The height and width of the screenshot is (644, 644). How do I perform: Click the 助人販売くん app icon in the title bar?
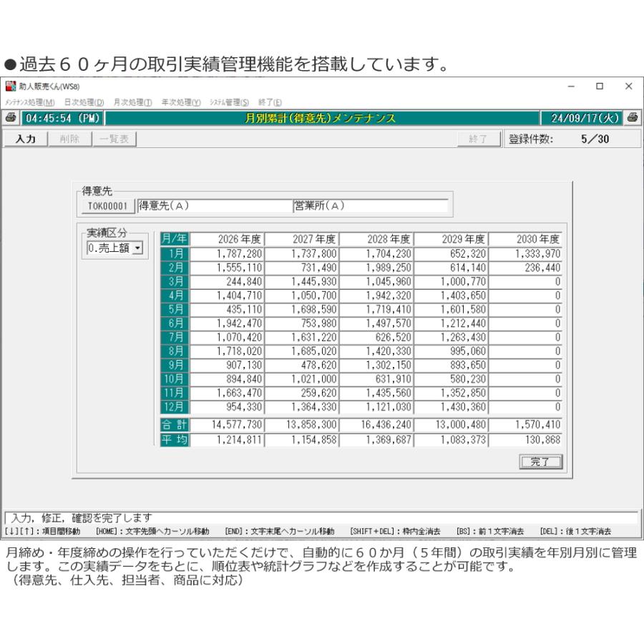[11, 87]
